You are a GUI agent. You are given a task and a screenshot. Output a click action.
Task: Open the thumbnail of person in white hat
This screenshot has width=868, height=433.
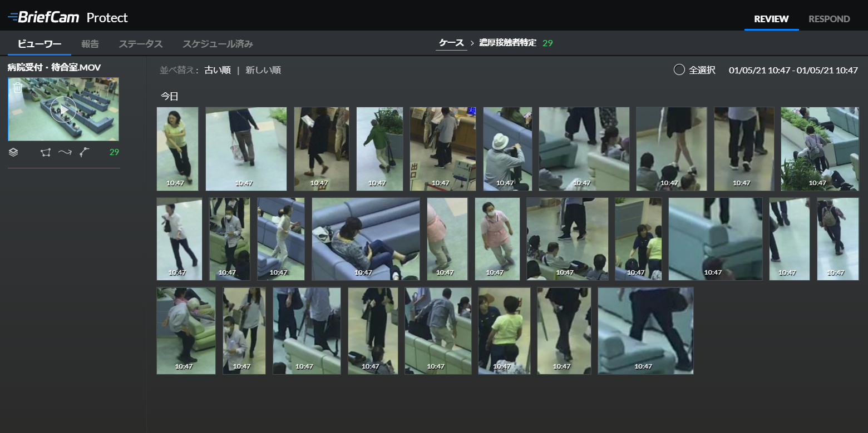507,149
